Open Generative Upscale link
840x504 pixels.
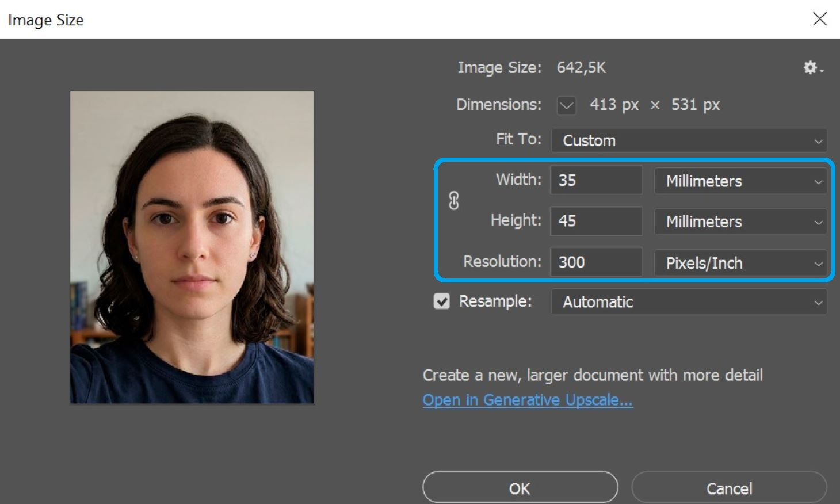pyautogui.click(x=528, y=400)
